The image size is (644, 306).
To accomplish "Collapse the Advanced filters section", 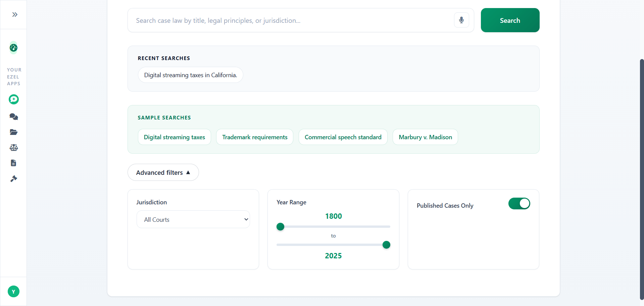I will pos(163,172).
